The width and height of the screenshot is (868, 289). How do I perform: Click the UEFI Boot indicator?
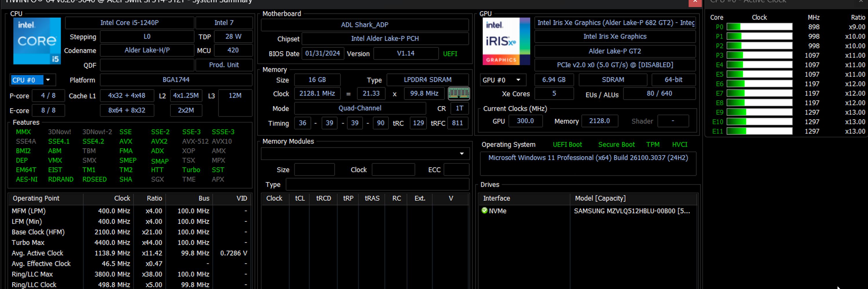point(567,144)
